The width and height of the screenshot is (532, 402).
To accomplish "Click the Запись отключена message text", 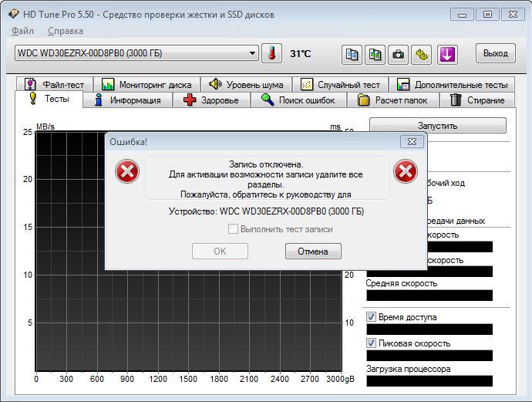I will pyautogui.click(x=266, y=164).
